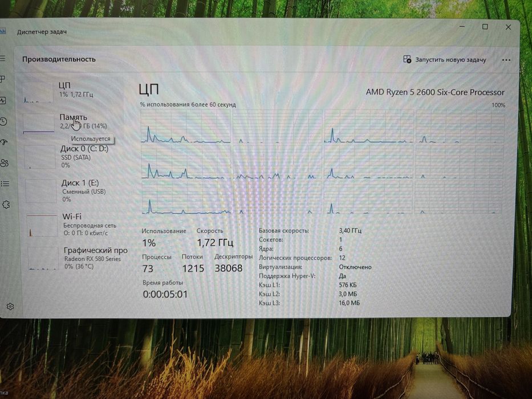Image resolution: width=532 pixels, height=399 pixels.
Task: Click the Wi-Fi throughput mini graph thumbnail
Action: [42, 225]
